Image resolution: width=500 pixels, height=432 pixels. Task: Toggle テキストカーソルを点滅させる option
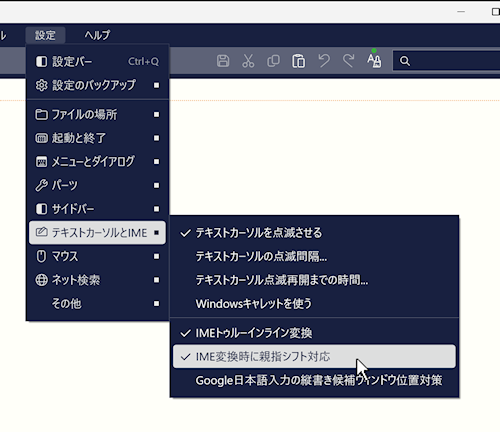point(314,233)
